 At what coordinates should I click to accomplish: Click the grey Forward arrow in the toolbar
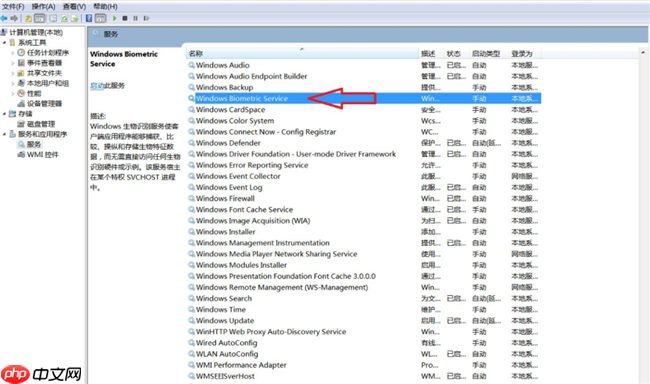[x=15, y=18]
